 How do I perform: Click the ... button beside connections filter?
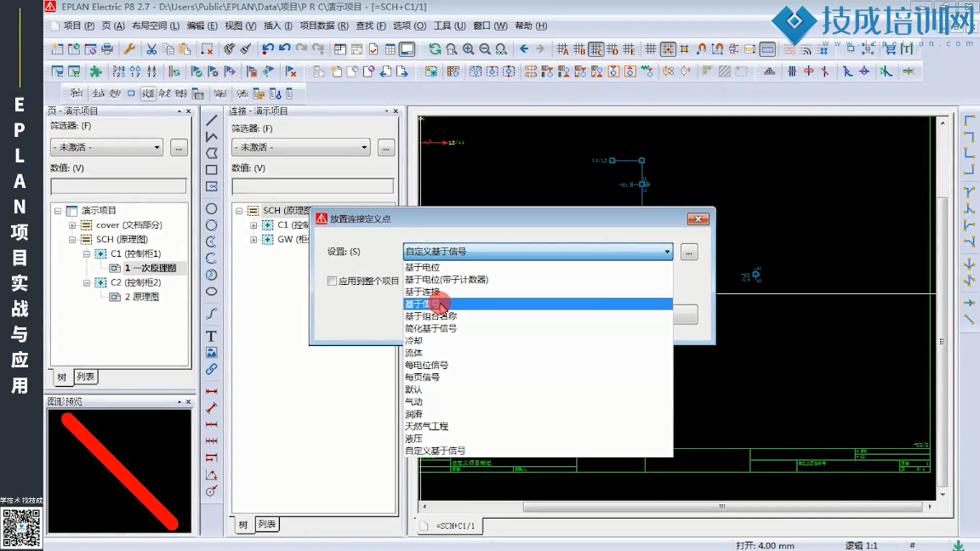pos(385,148)
